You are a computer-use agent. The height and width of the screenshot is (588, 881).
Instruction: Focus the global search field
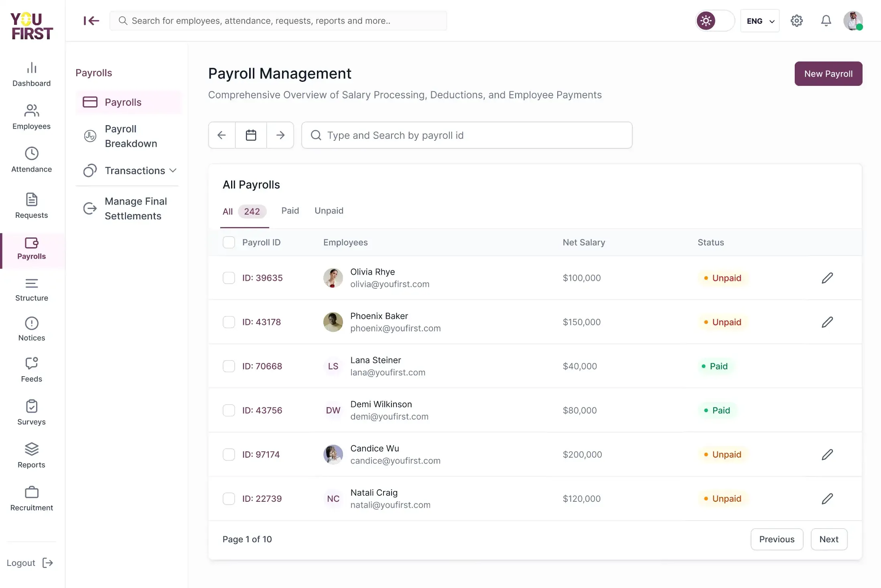click(278, 21)
